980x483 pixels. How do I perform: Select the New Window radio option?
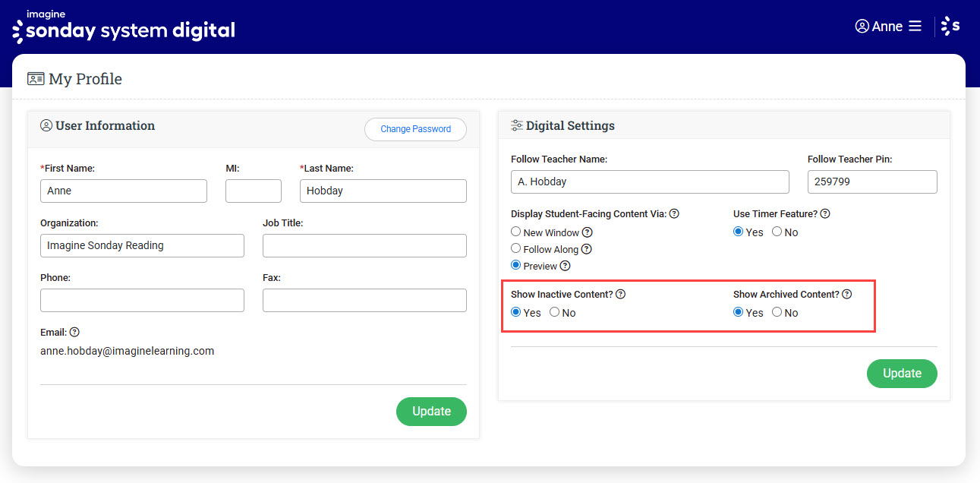click(x=516, y=232)
